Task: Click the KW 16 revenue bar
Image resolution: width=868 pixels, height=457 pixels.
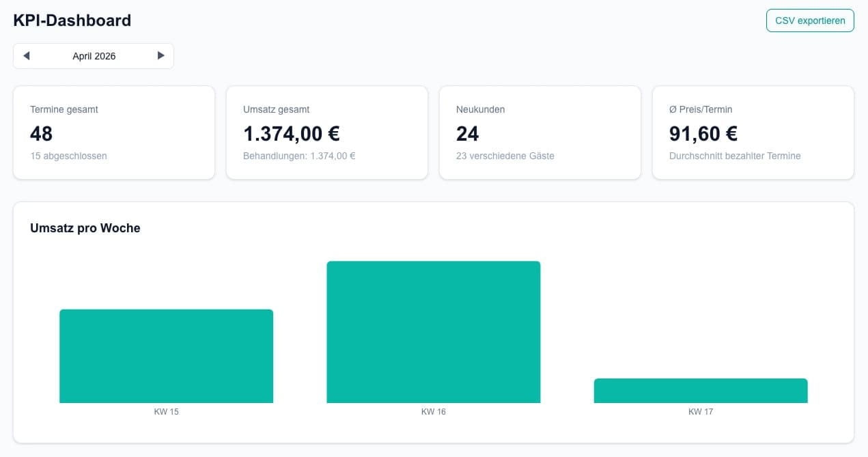Action: pos(434,331)
